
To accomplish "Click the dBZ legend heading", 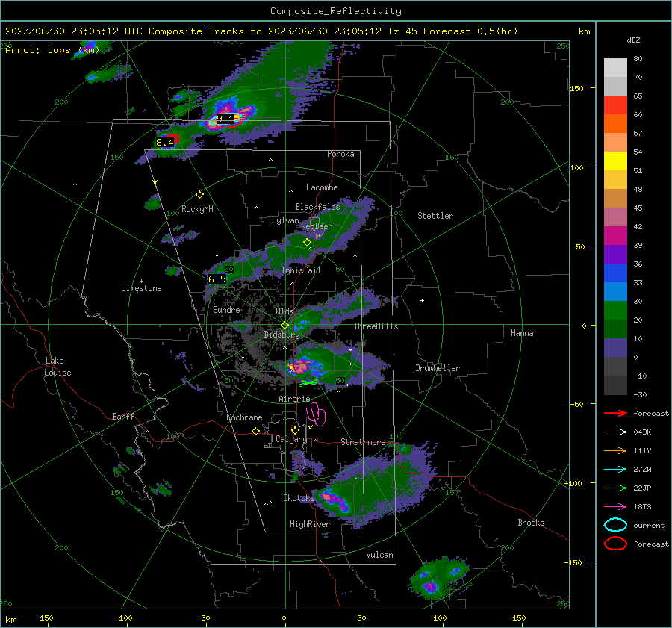I will click(x=633, y=40).
